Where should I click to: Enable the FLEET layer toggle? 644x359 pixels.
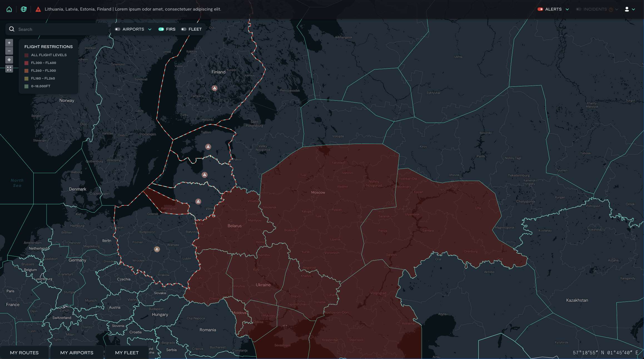click(184, 29)
